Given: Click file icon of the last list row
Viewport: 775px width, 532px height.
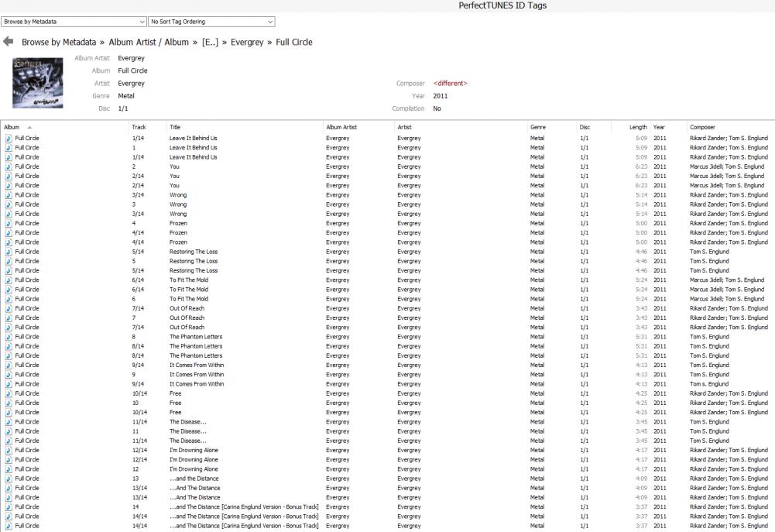Looking at the screenshot, I should [9, 526].
